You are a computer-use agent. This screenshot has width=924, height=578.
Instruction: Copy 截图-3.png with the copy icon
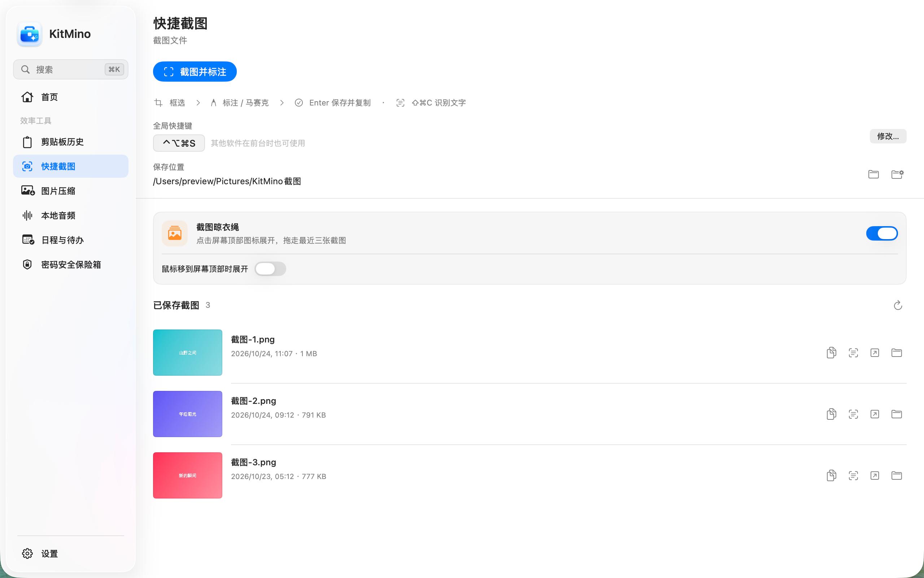pyautogui.click(x=831, y=475)
